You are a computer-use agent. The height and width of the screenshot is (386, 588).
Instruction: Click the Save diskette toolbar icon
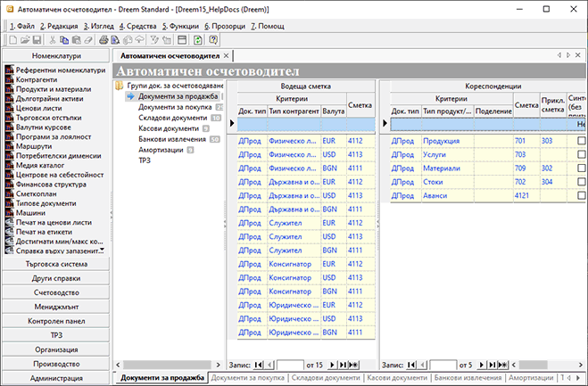pyautogui.click(x=37, y=40)
